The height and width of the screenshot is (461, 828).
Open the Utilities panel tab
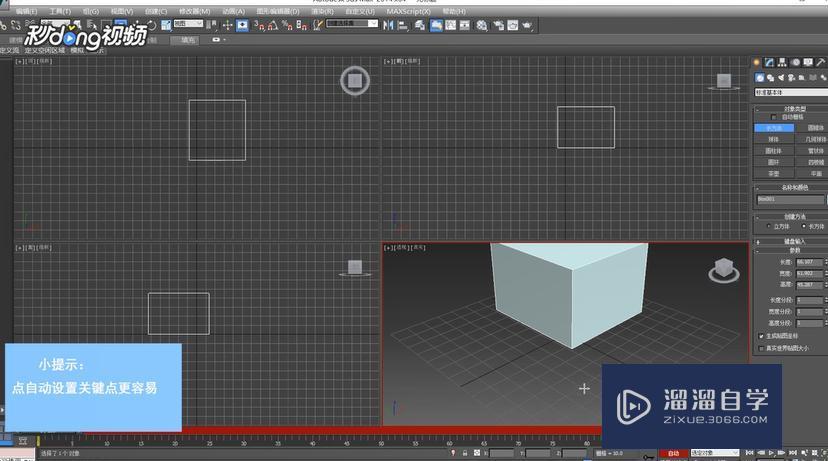(x=821, y=62)
